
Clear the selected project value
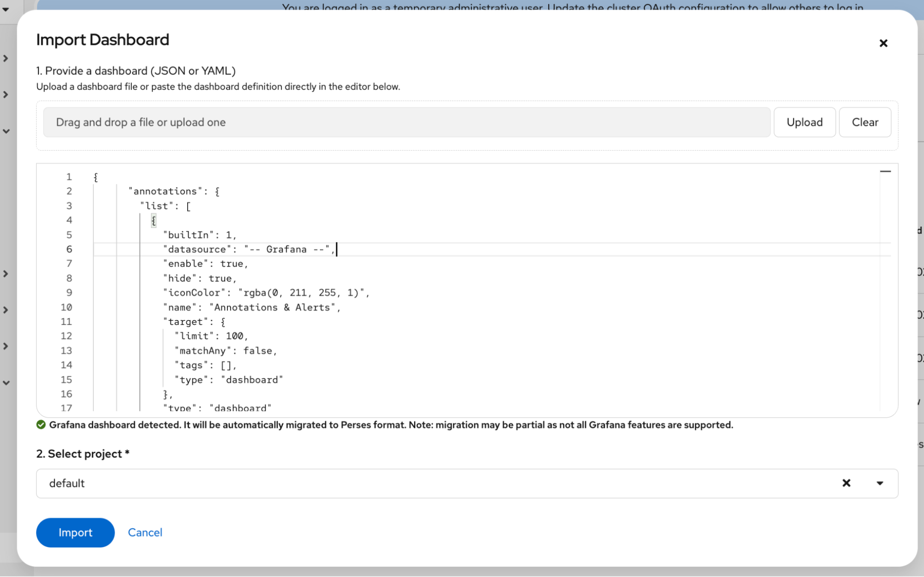coord(846,483)
